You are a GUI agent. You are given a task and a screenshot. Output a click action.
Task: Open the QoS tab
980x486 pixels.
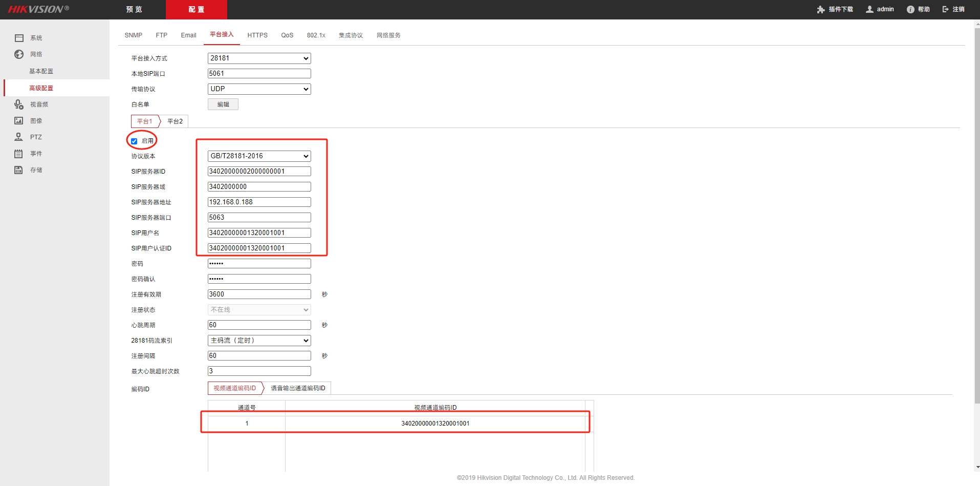(287, 35)
